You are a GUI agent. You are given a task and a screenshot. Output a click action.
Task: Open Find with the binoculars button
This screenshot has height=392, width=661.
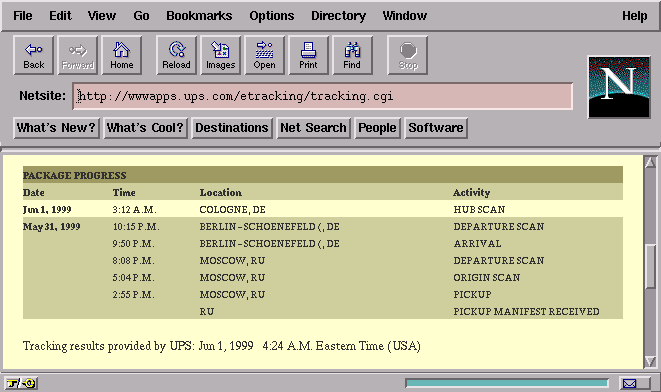tap(352, 55)
